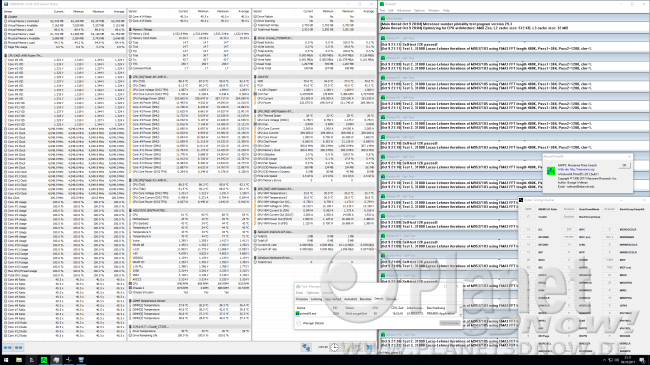The width and height of the screenshot is (650, 365).
Task: Switch to the Autostart tab in Task Manager
Action: coord(351,299)
